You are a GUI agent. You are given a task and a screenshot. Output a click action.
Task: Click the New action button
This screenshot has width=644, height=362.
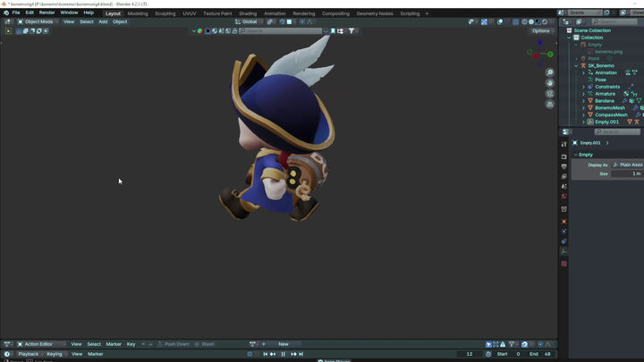tap(284, 344)
